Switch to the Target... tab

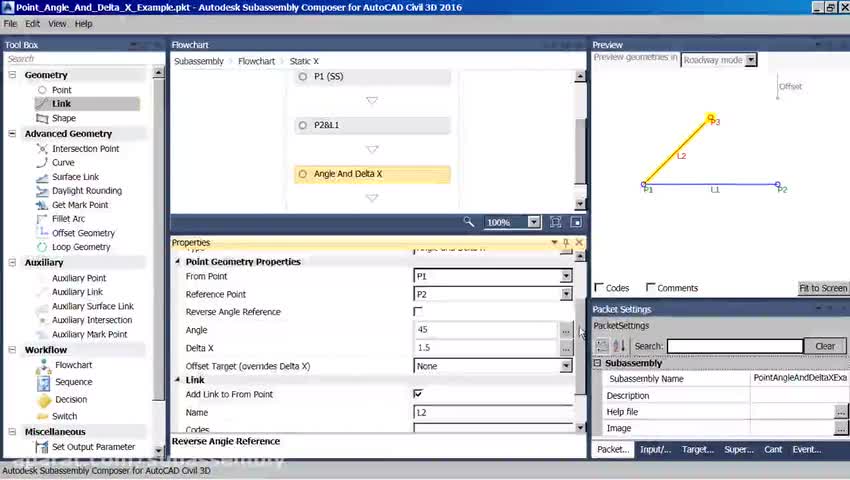[698, 450]
